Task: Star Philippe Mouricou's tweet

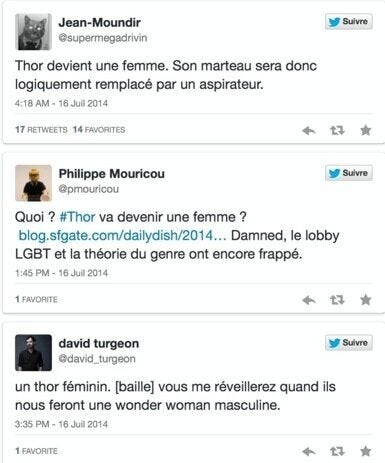Action: click(x=366, y=300)
